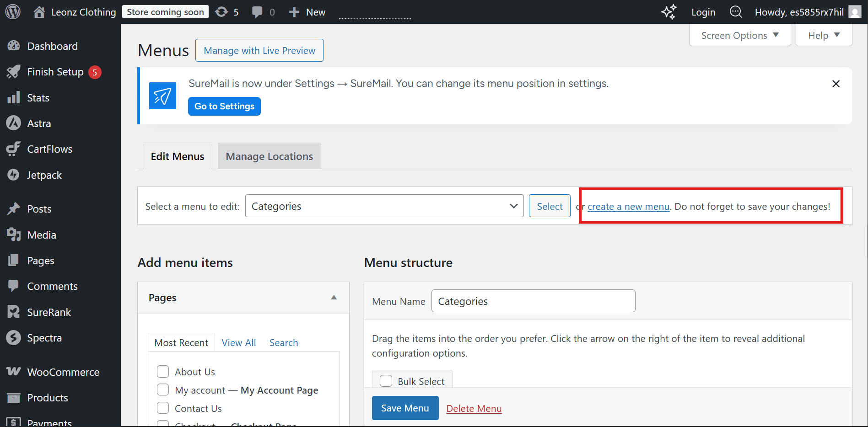Click the Finish Setup rocket icon
Screen dimensions: 868x427
(14, 72)
